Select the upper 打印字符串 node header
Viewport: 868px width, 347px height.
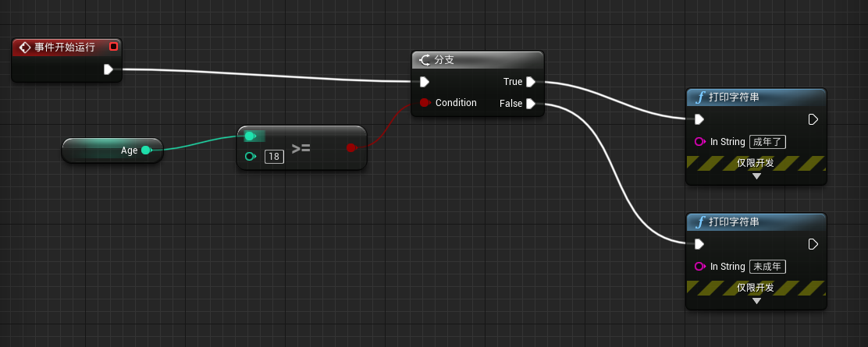(x=756, y=97)
